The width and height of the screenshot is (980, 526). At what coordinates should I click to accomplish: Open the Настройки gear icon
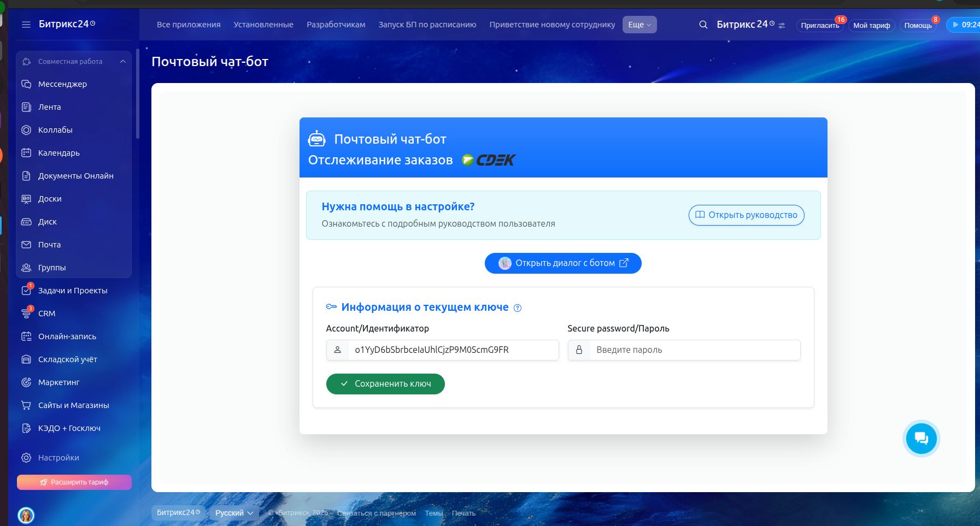[26, 458]
